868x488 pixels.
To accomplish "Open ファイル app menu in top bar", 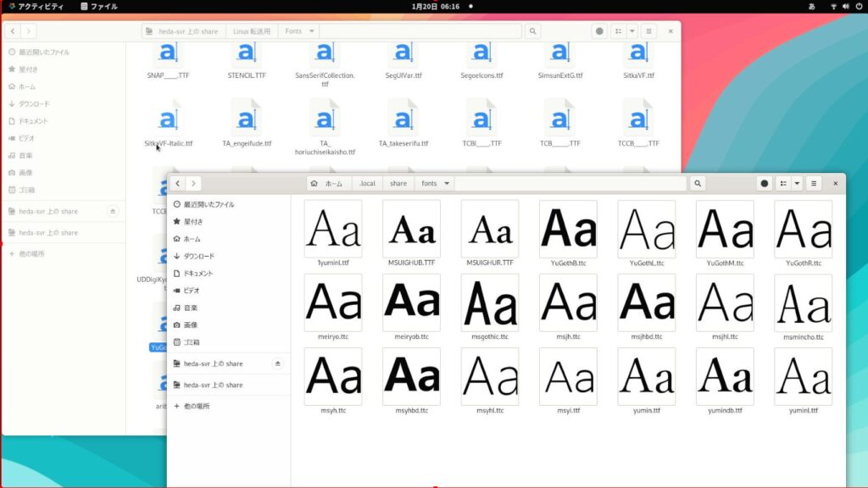I will 99,7.
